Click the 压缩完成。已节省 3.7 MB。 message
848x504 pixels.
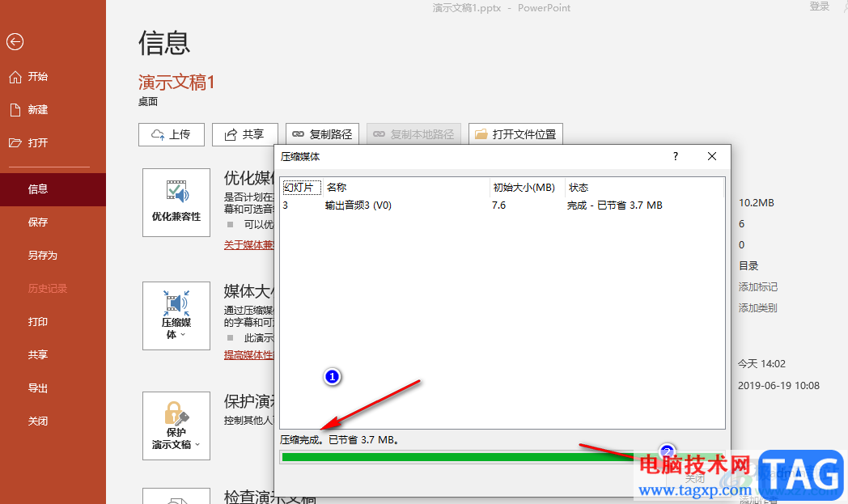tap(341, 440)
